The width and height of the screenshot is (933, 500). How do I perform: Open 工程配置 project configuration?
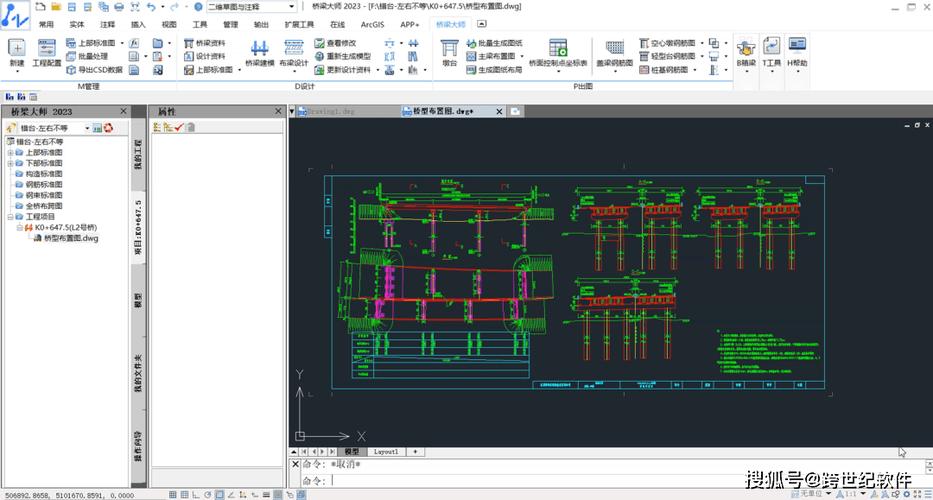[46, 52]
